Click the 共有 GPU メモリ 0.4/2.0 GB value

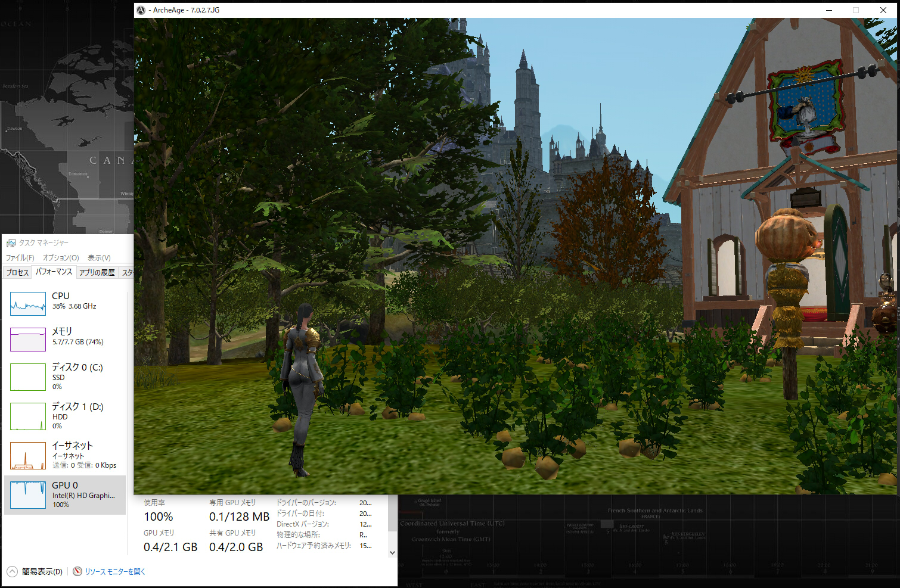pos(236,547)
